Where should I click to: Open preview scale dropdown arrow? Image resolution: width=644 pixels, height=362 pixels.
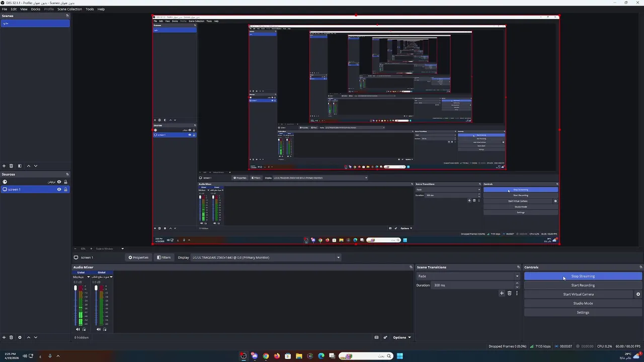coord(122,249)
